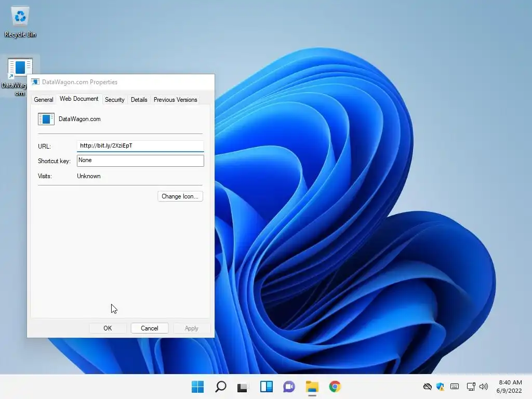This screenshot has height=399, width=532.
Task: Open the Previous Versions tab
Action: pos(176,100)
